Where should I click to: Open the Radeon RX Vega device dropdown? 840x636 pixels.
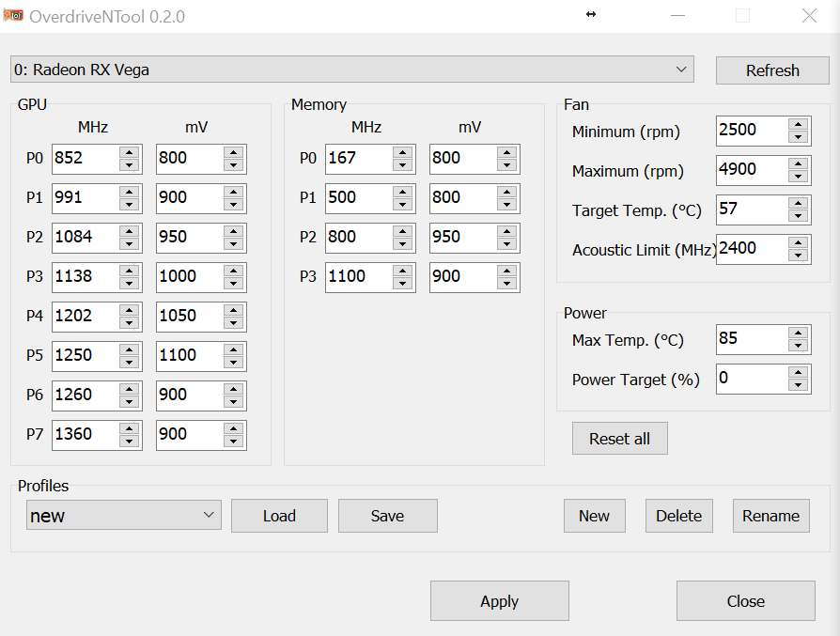(352, 70)
